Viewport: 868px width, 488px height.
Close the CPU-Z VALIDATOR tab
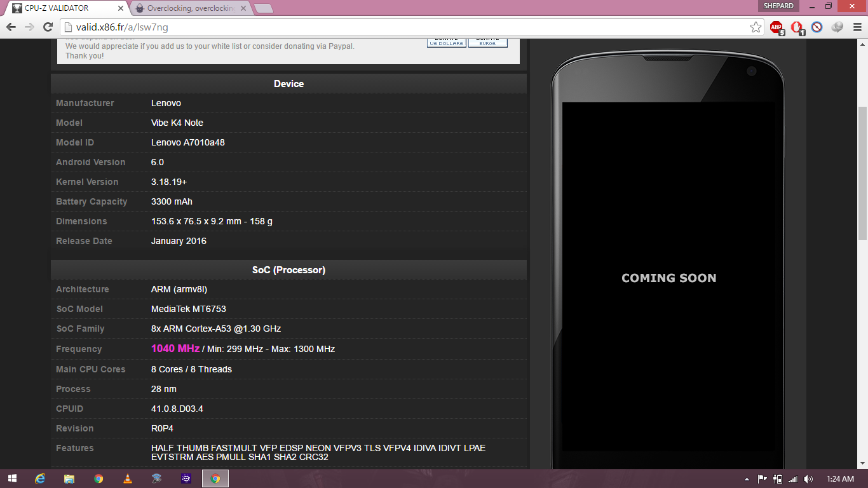click(x=121, y=8)
